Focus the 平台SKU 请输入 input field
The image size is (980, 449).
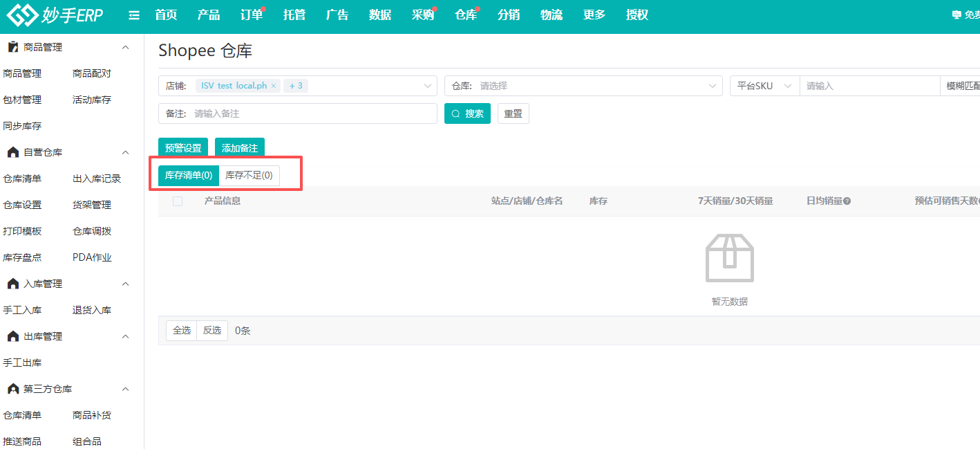(870, 86)
